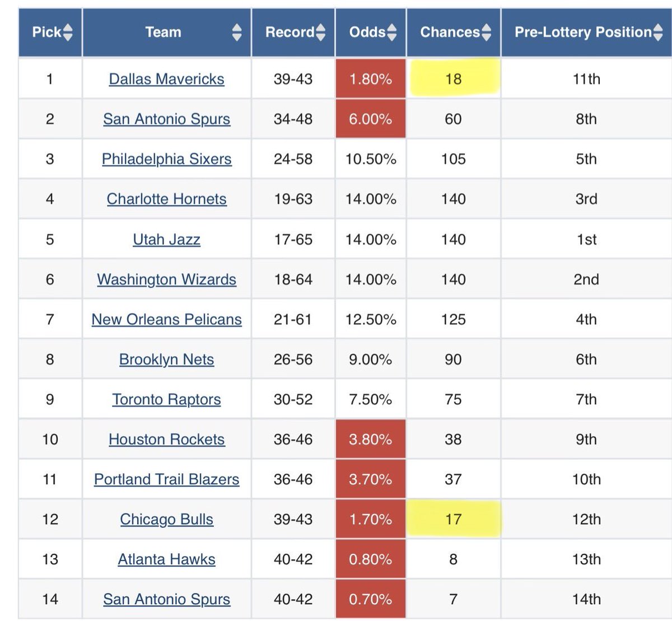
Task: Click the highlighted 18 chances cell
Action: coord(454,79)
